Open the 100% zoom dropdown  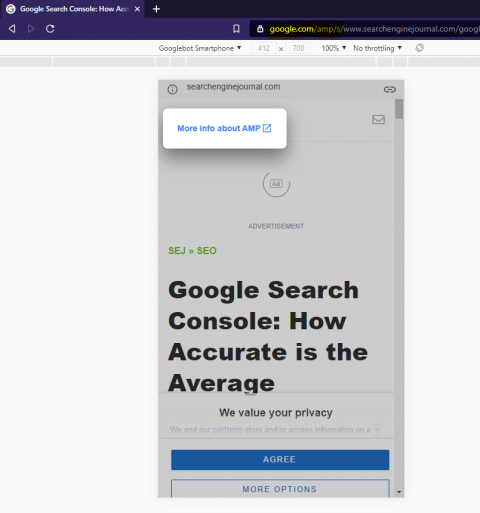[x=334, y=48]
